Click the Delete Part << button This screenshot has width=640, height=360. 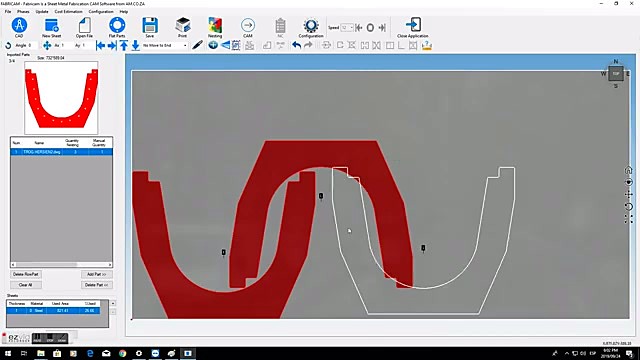(97, 285)
